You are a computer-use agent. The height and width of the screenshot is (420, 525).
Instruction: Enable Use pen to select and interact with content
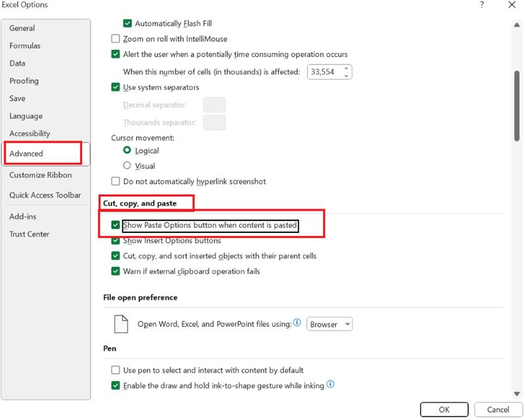(114, 369)
